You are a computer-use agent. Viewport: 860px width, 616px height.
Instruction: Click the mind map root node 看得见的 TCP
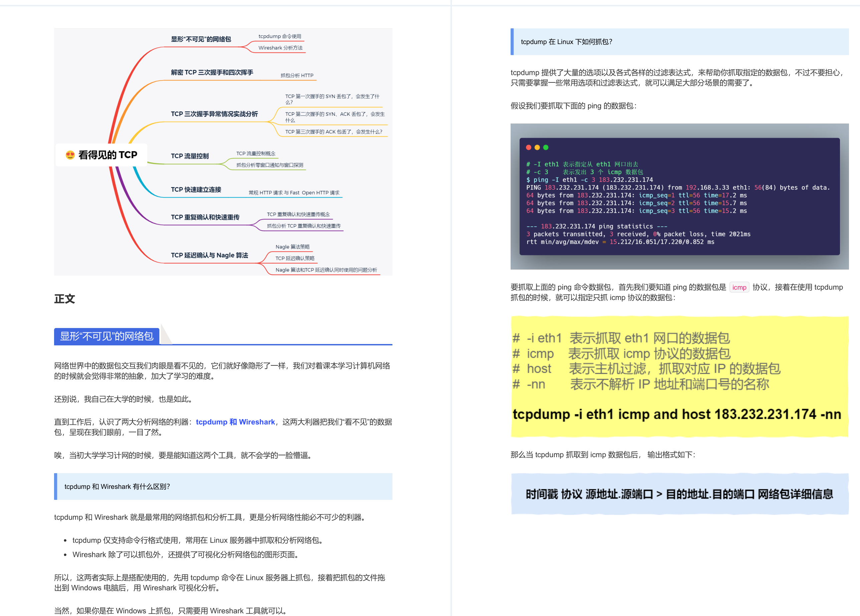pyautogui.click(x=102, y=155)
